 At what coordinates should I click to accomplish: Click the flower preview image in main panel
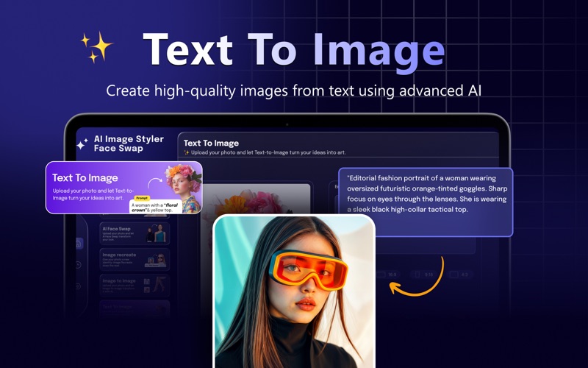click(257, 199)
